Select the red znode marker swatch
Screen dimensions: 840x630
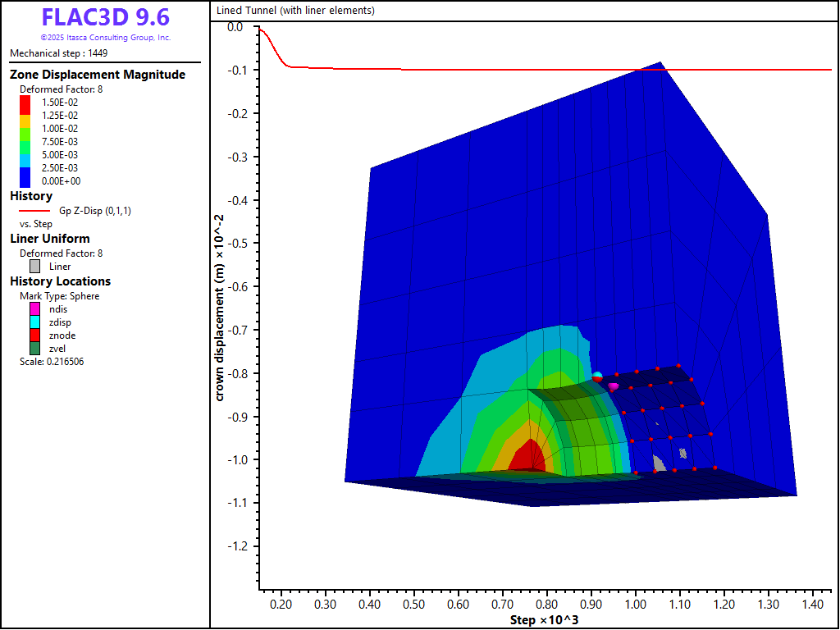point(34,336)
